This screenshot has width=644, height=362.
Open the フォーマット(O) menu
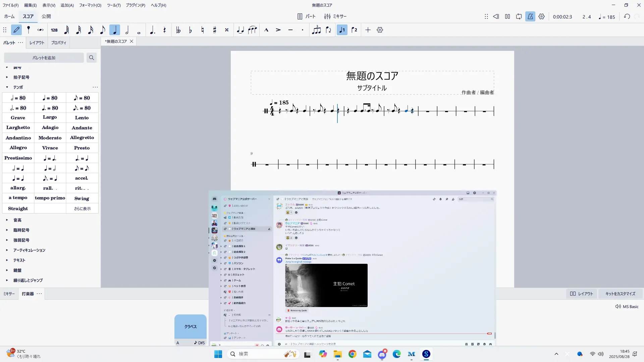[90, 5]
